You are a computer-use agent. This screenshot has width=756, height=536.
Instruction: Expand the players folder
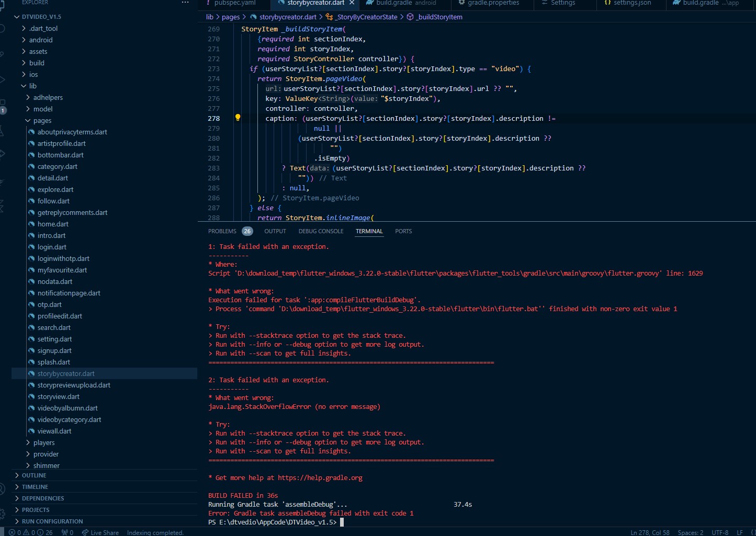click(28, 442)
